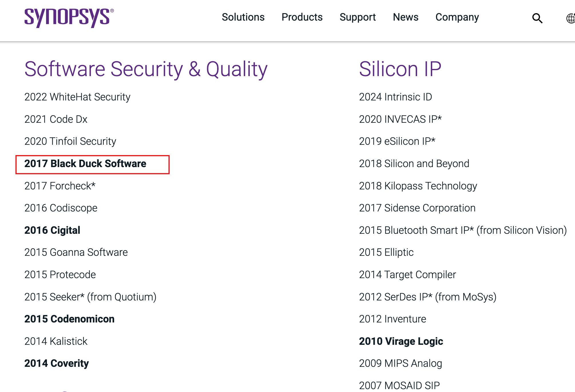Select 2014 Target Compiler entry
This screenshot has width=575, height=392.
(407, 275)
